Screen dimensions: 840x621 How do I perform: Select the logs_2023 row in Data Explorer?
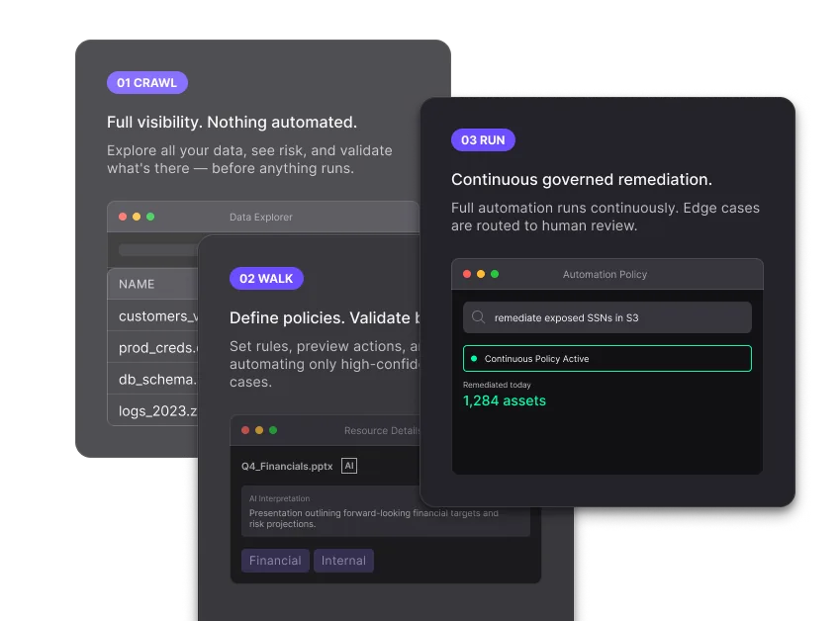click(x=152, y=410)
